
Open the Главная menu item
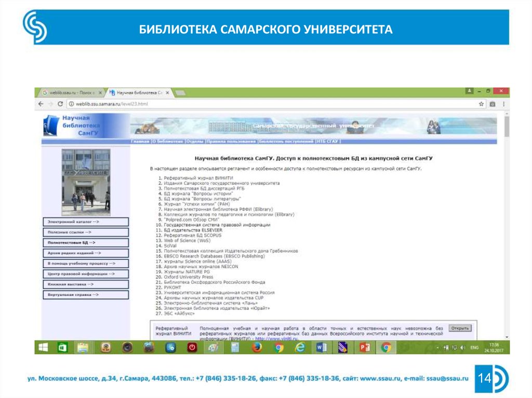coord(140,141)
